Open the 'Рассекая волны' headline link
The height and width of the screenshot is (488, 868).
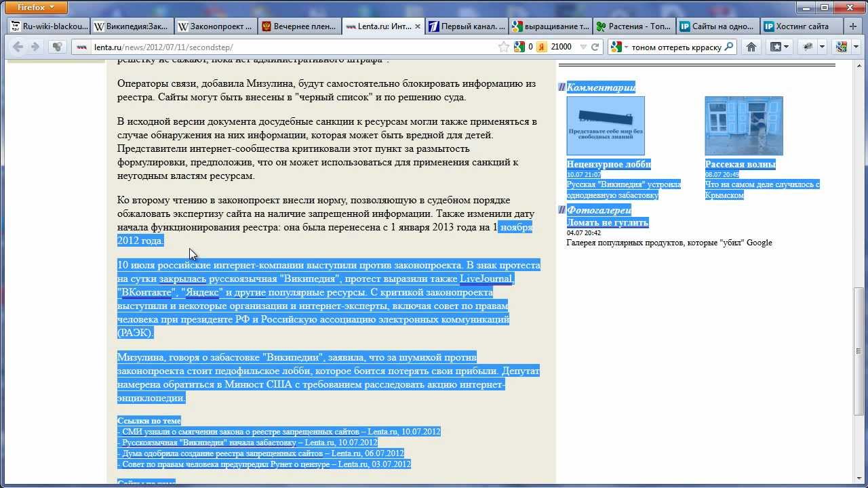coord(740,164)
